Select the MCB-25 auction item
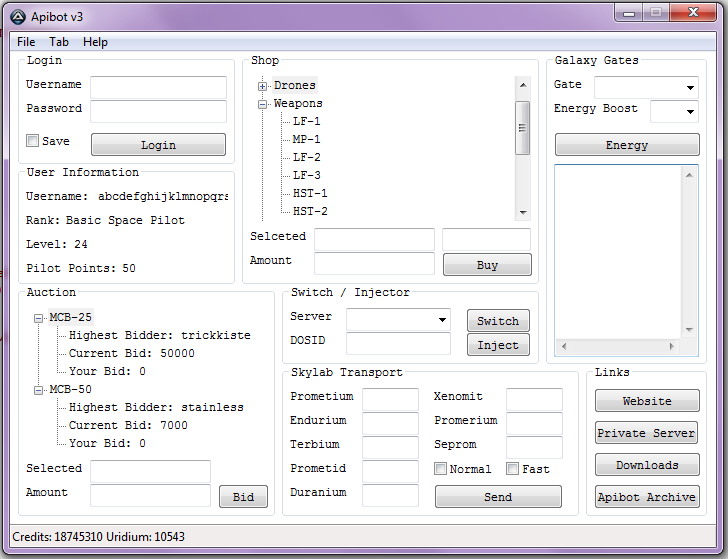This screenshot has width=728, height=559. tap(71, 318)
